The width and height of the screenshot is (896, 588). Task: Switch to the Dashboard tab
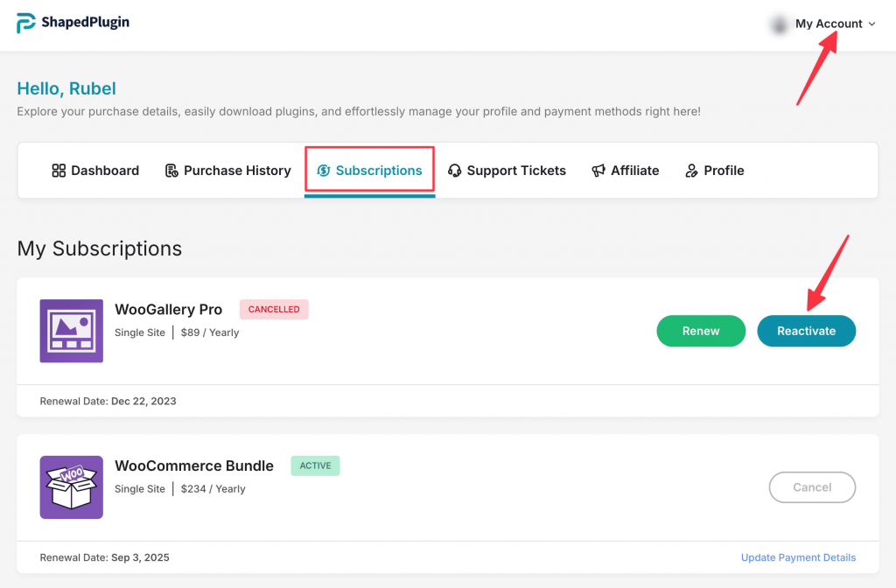[95, 171]
